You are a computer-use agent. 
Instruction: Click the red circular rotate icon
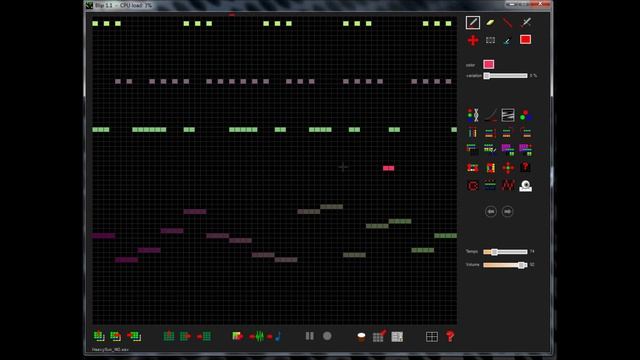[473, 186]
